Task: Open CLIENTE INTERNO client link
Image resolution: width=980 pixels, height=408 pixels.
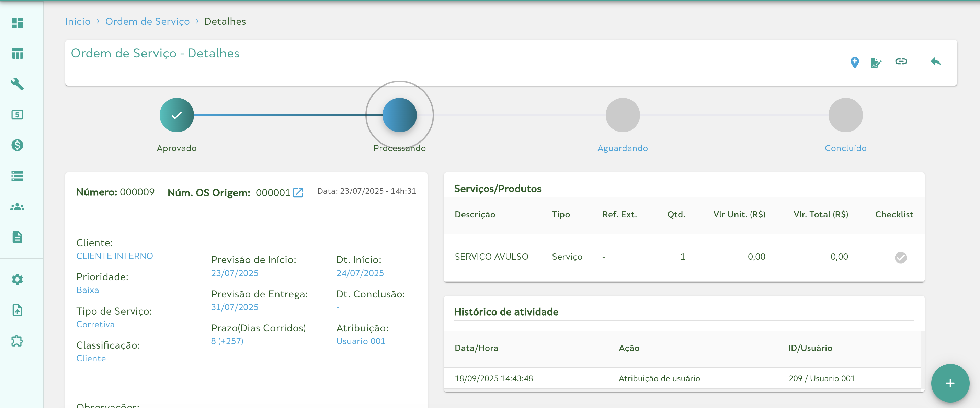Action: [x=114, y=256]
